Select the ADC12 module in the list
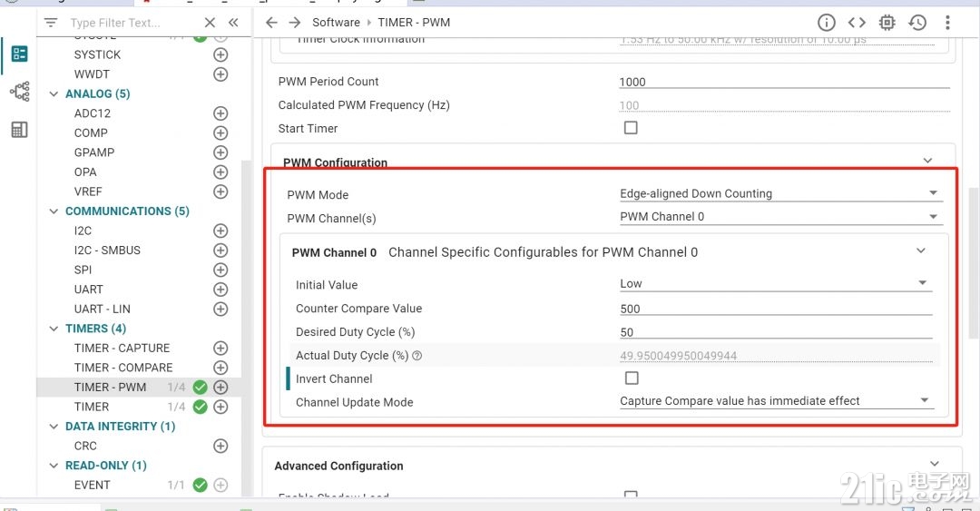The height and width of the screenshot is (511, 980). tap(93, 113)
